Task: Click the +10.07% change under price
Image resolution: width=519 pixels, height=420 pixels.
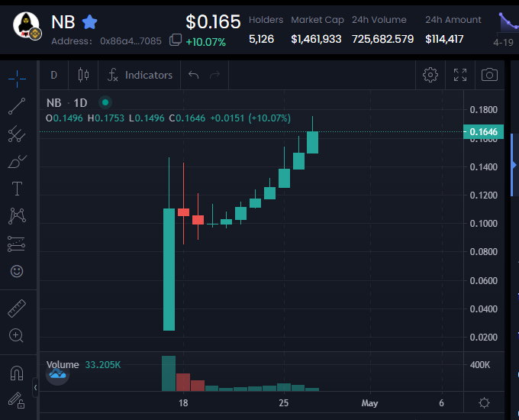Action: (x=206, y=42)
